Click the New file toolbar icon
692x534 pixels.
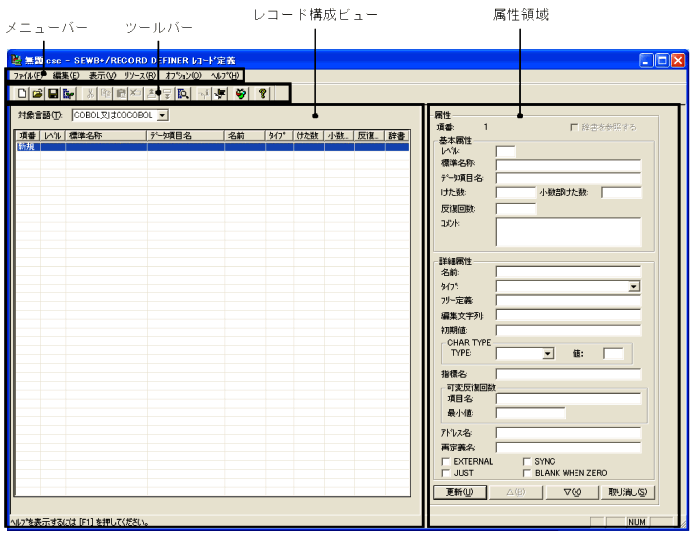click(x=22, y=94)
